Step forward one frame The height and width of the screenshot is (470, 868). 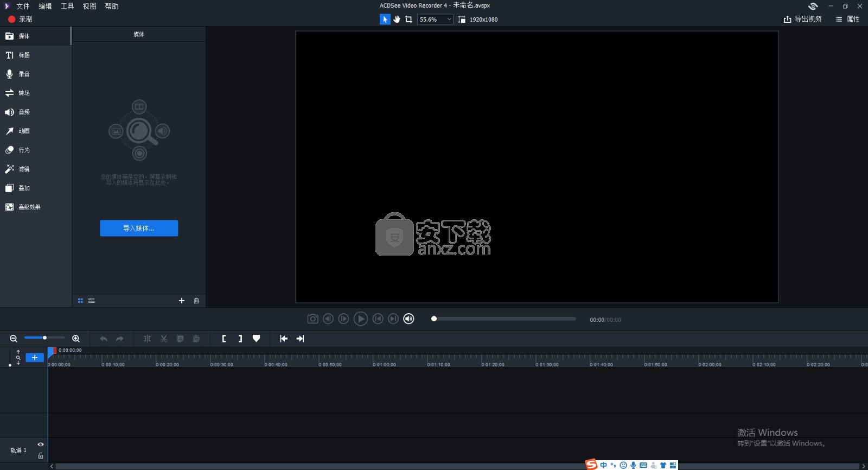tap(343, 319)
